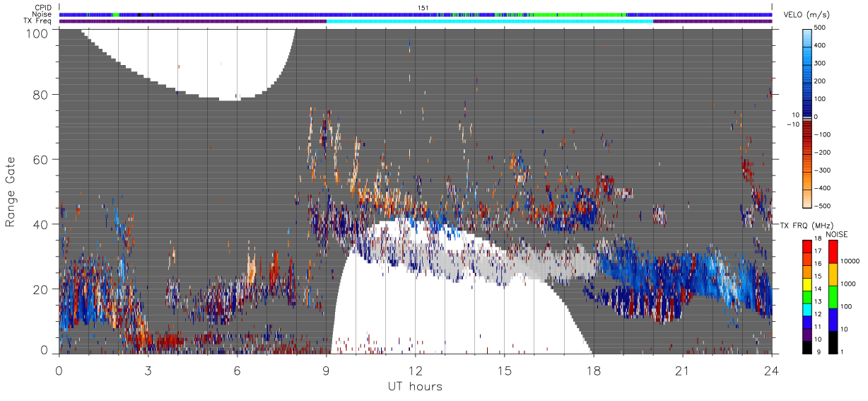Click the purple swatch in TX FRQ legend

click(x=808, y=335)
